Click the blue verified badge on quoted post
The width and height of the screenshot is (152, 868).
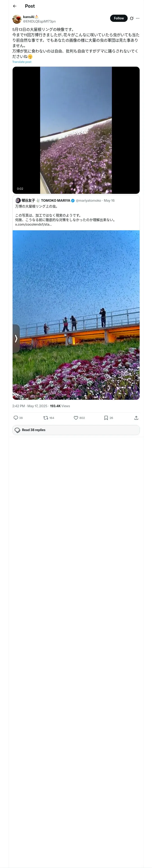point(73,201)
